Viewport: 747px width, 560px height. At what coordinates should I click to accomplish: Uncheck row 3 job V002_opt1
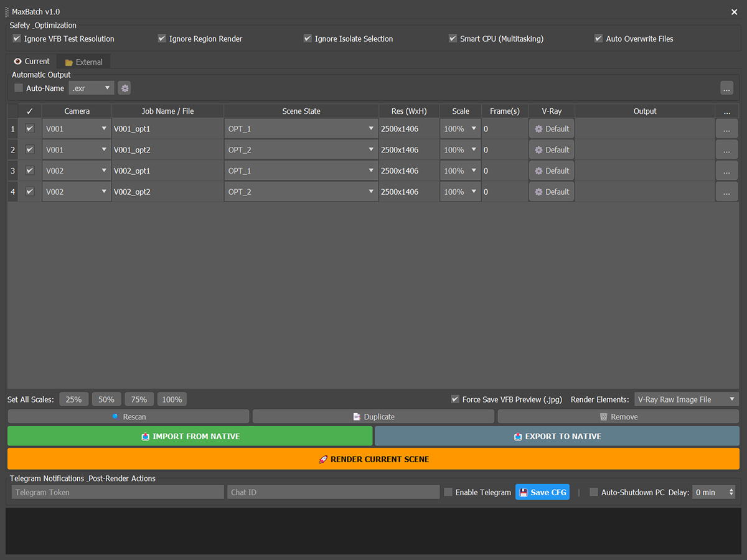(x=29, y=170)
